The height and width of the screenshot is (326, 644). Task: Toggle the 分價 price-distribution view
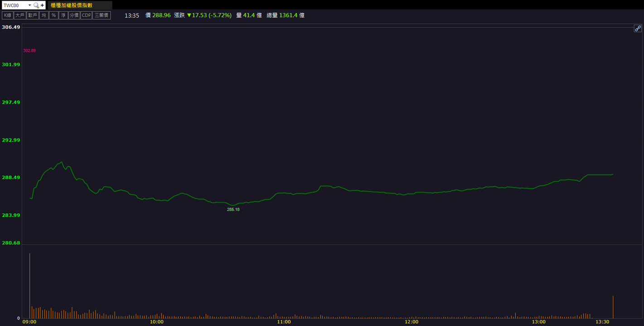74,15
